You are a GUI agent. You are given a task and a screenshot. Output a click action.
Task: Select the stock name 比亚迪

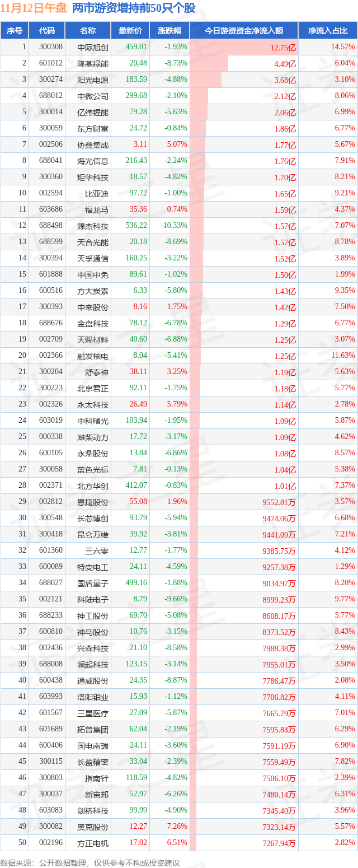pyautogui.click(x=97, y=194)
